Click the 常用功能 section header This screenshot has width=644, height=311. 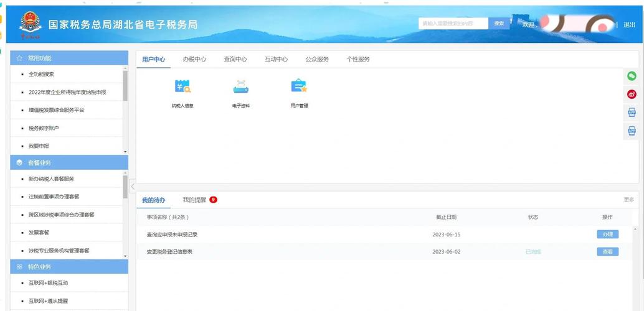(69, 58)
